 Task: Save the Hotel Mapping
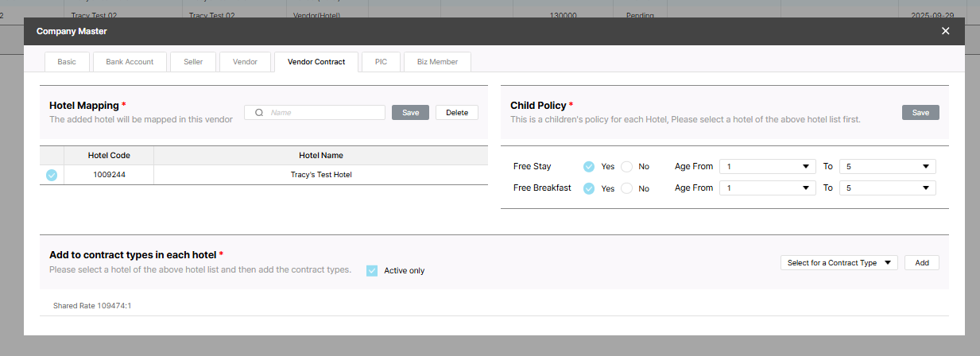pyautogui.click(x=410, y=113)
